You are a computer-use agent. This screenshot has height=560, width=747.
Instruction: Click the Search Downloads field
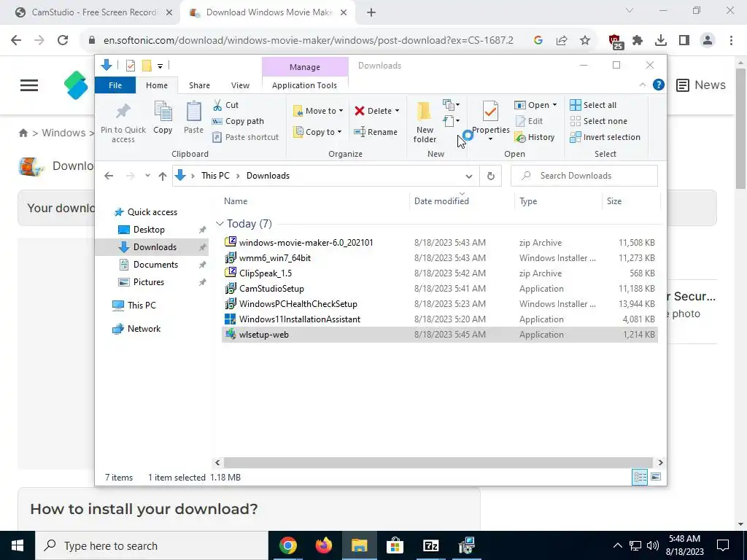tap(584, 176)
